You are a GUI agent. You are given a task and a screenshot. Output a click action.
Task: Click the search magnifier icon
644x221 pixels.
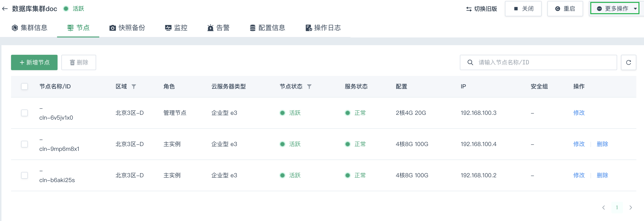470,62
